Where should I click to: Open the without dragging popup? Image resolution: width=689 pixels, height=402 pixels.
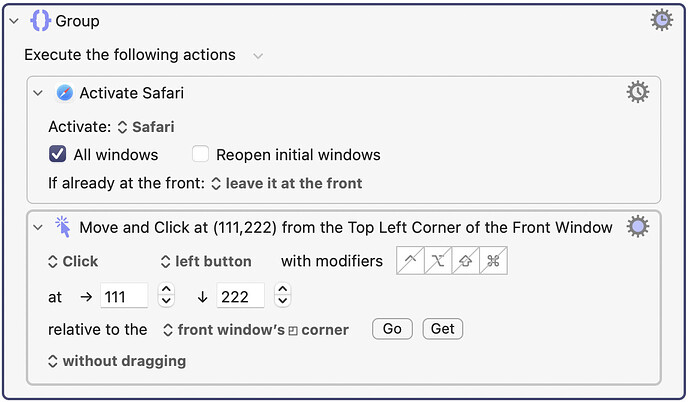click(x=116, y=360)
